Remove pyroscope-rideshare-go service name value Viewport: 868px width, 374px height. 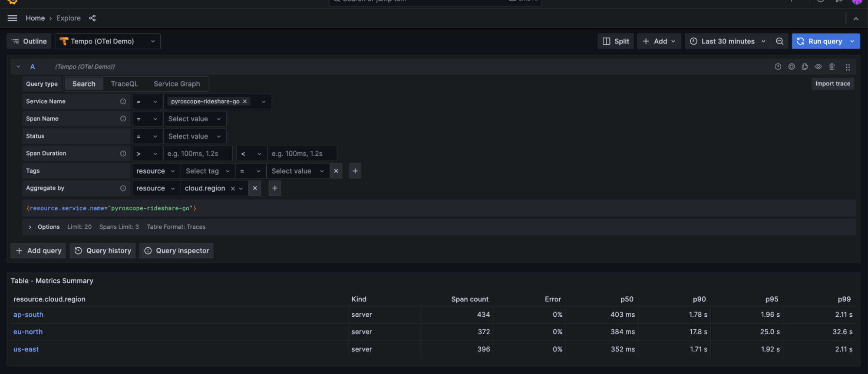[245, 102]
